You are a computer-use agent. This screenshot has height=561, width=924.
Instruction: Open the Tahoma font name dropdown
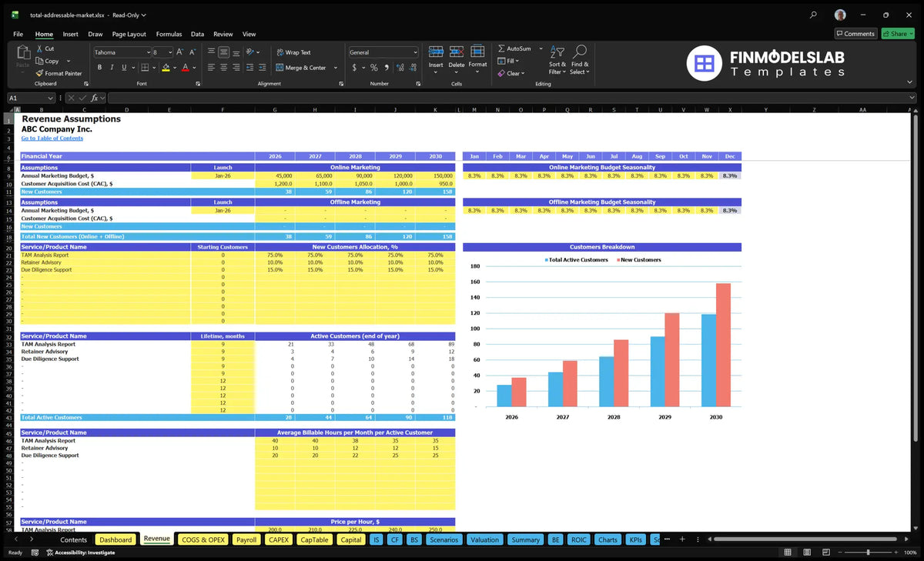[147, 52]
